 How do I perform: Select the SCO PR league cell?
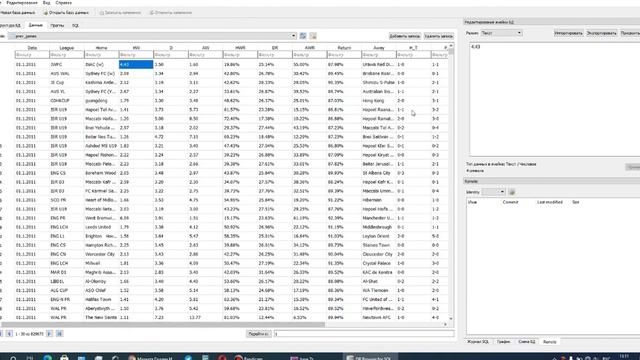(67, 200)
